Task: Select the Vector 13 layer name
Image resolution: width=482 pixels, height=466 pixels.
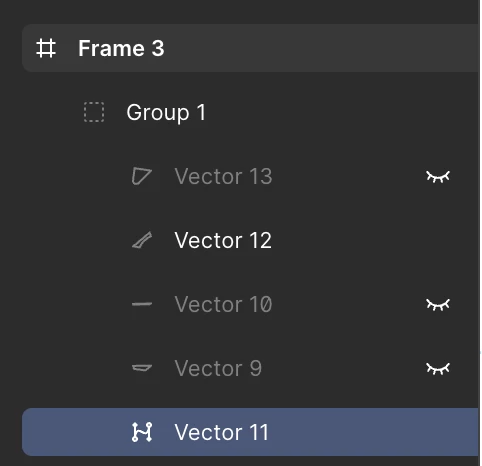Action: coord(223,176)
